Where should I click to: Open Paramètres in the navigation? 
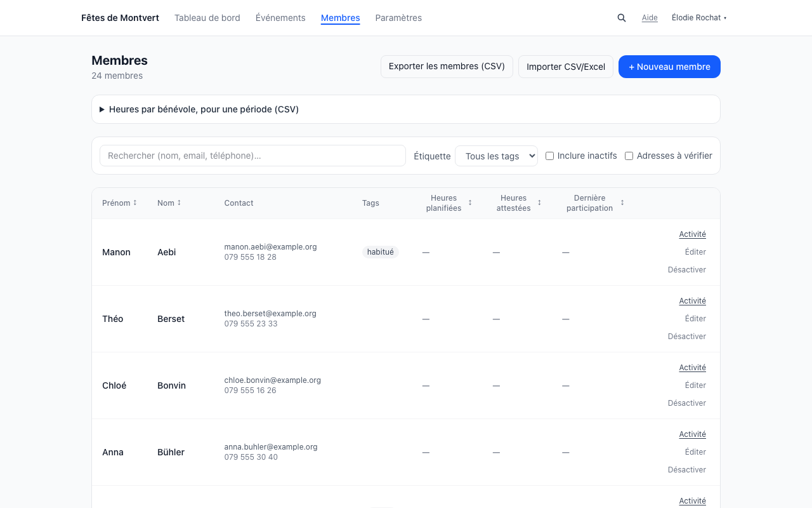point(398,18)
